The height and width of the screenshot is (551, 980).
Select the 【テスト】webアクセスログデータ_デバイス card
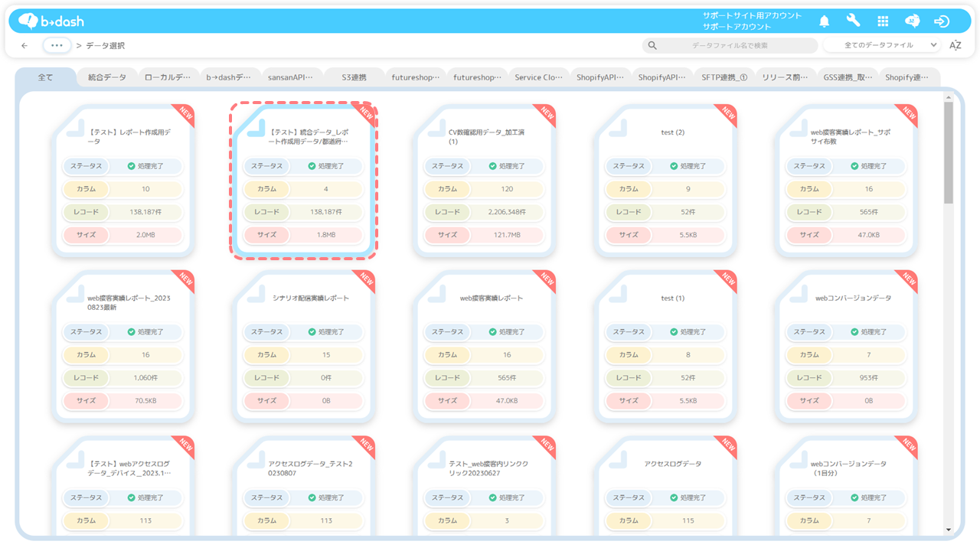123,487
